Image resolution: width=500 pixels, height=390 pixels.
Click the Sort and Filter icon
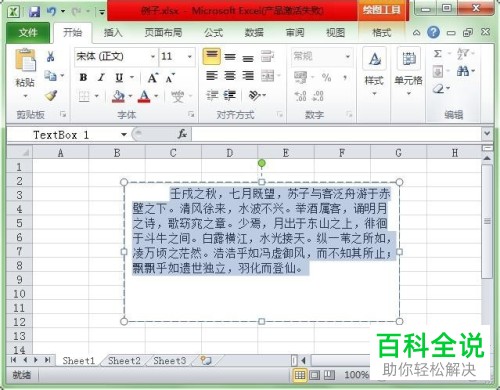point(462,53)
